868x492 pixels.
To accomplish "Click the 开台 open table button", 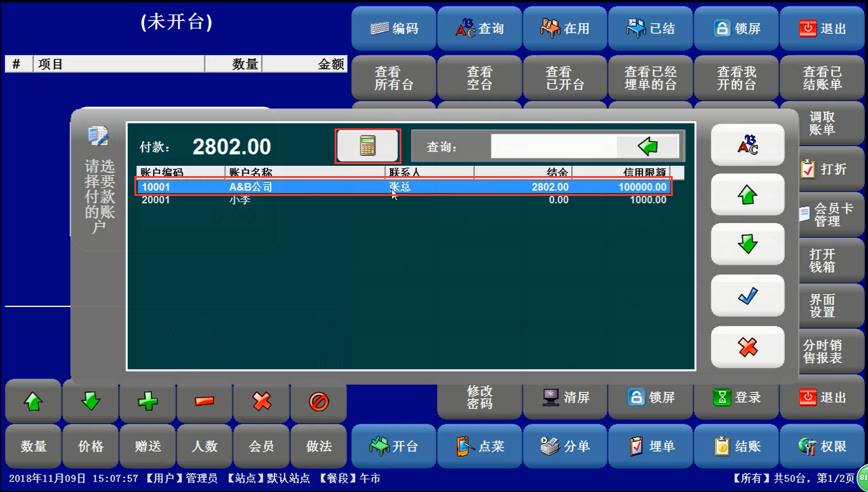I will click(x=394, y=446).
